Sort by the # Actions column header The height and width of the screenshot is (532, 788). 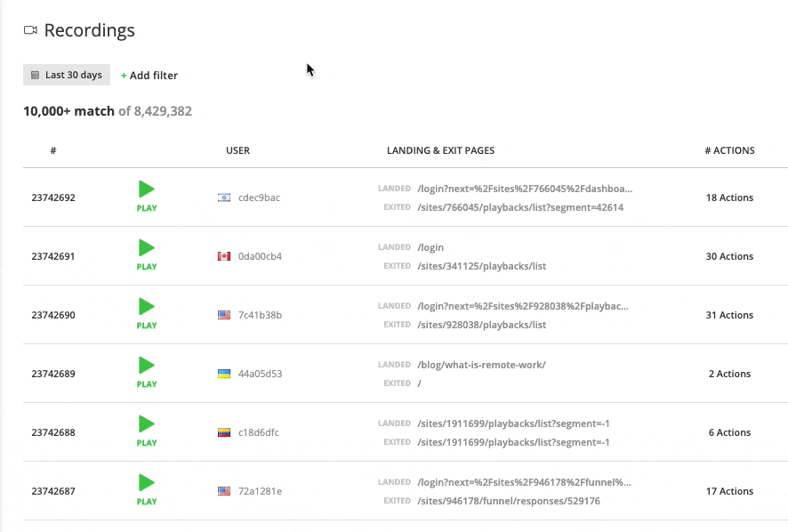click(x=729, y=150)
